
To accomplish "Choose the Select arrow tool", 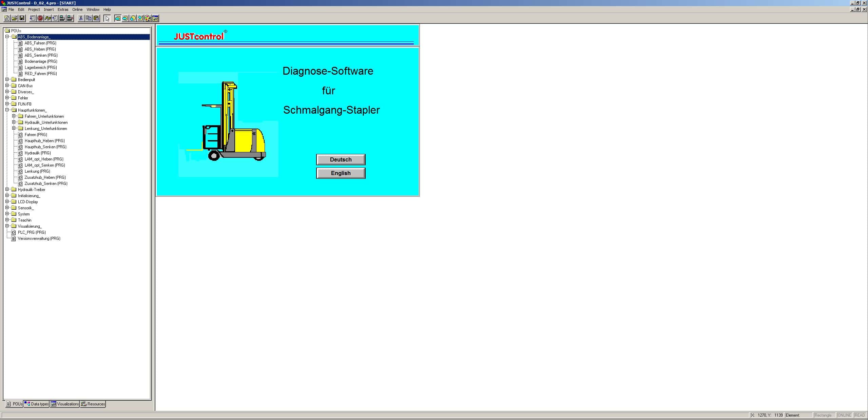I will [107, 18].
